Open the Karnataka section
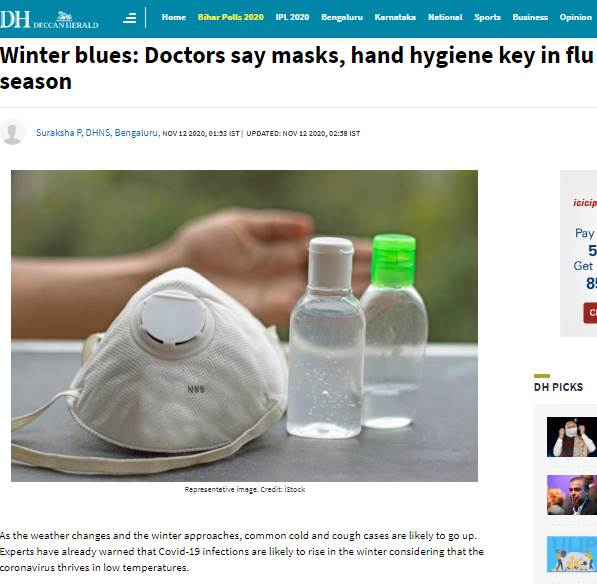This screenshot has width=597, height=584. coord(395,17)
